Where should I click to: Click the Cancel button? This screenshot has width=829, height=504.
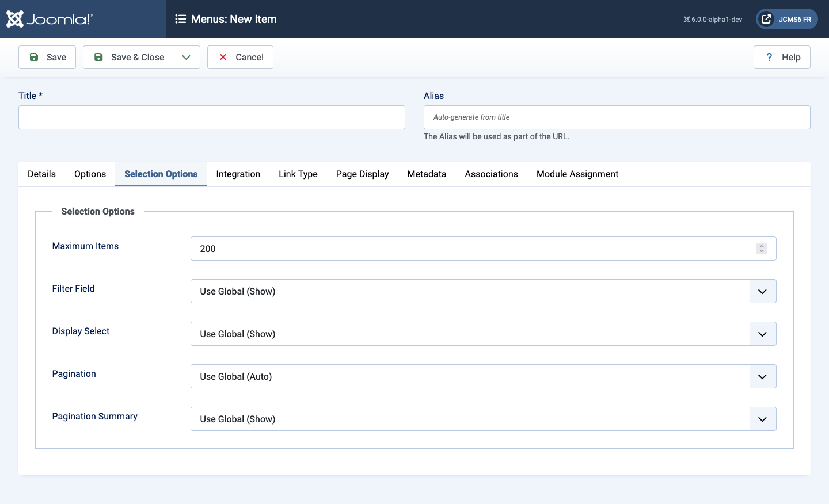point(240,57)
